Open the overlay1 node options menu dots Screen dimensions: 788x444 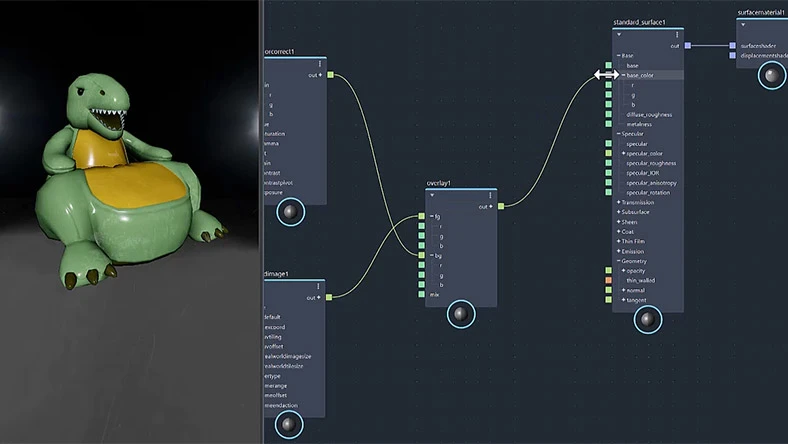pos(490,195)
